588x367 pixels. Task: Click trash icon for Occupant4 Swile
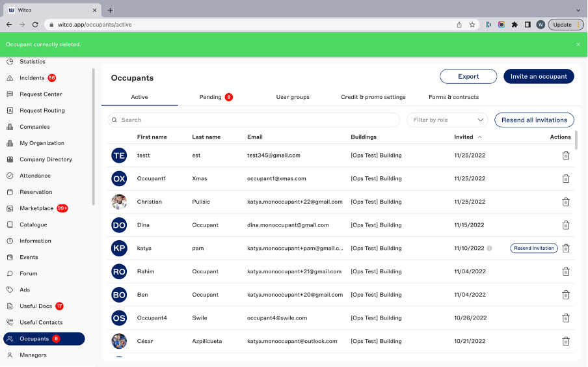point(565,318)
